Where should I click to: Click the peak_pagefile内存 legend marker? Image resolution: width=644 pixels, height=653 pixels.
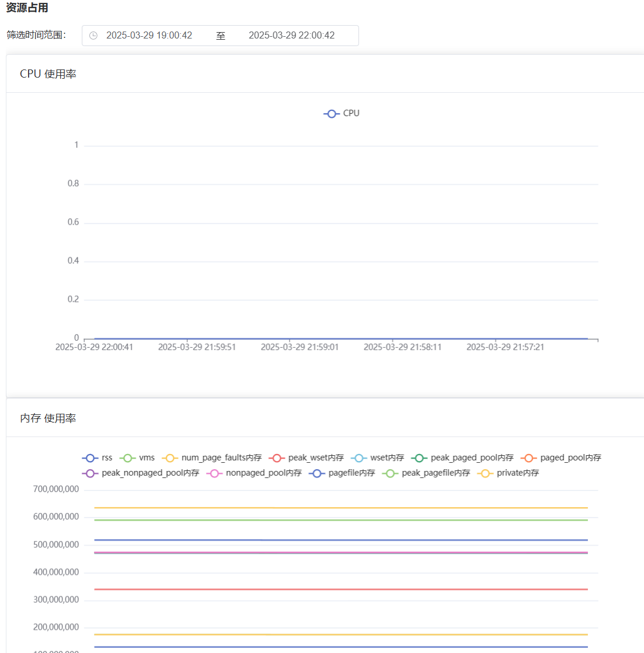(x=391, y=473)
